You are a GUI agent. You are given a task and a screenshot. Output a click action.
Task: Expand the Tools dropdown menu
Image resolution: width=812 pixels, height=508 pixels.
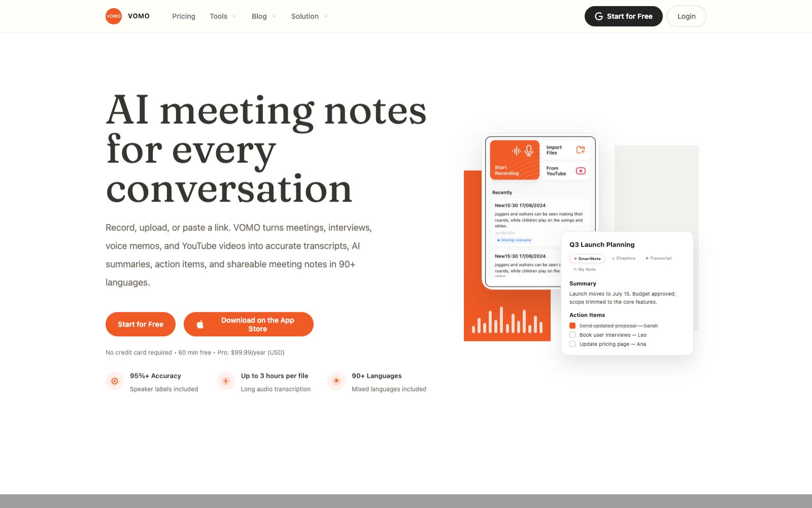pos(223,16)
